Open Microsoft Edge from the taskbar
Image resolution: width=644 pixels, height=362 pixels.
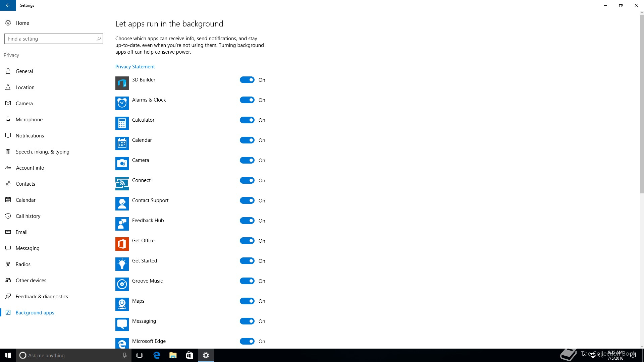click(x=157, y=355)
